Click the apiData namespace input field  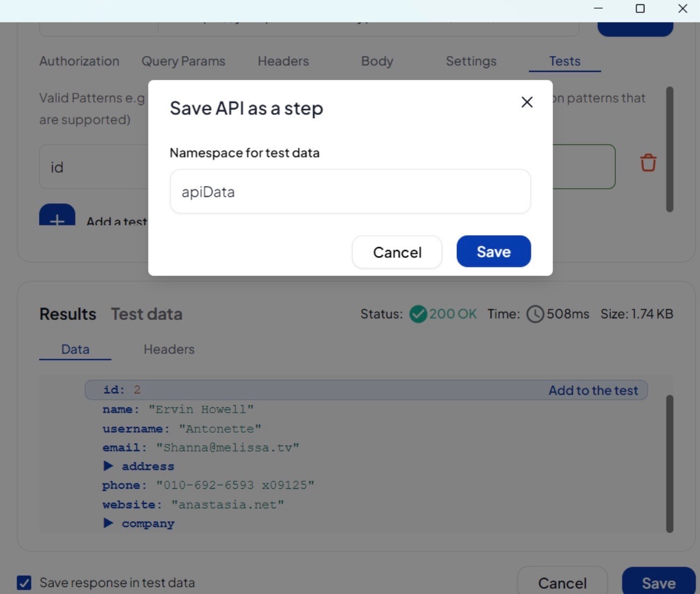coord(350,192)
